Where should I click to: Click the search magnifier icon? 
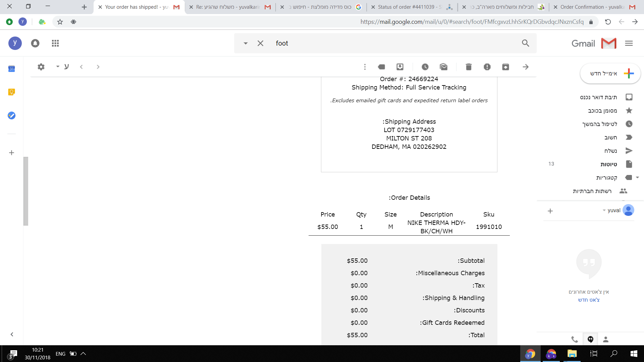tap(525, 43)
